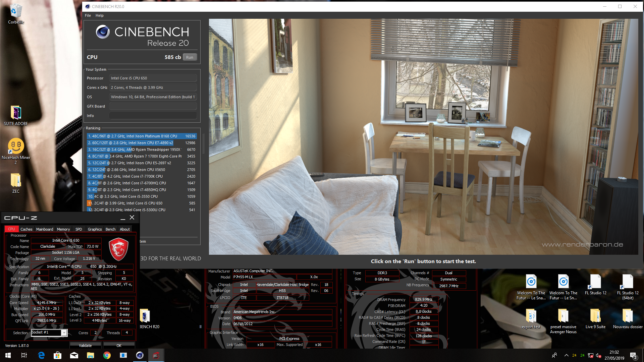Open the export test folder
Screen dimensions: 644x362
pyautogui.click(x=531, y=319)
